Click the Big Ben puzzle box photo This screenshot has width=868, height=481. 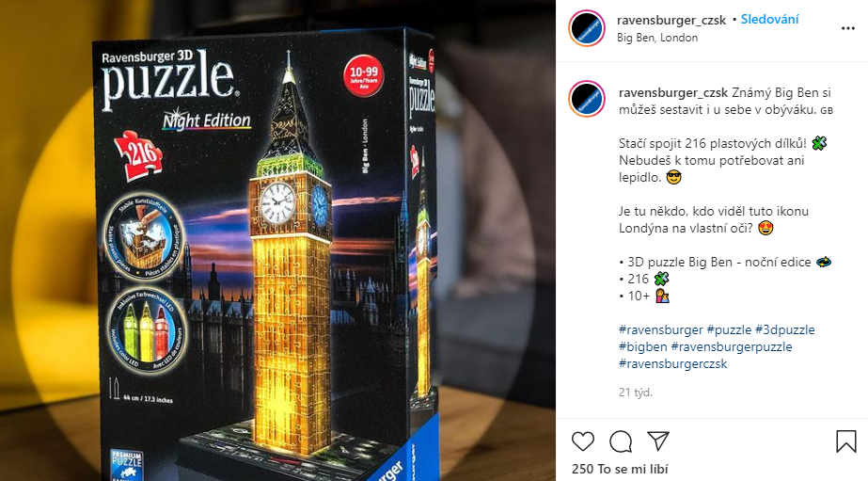point(278,241)
